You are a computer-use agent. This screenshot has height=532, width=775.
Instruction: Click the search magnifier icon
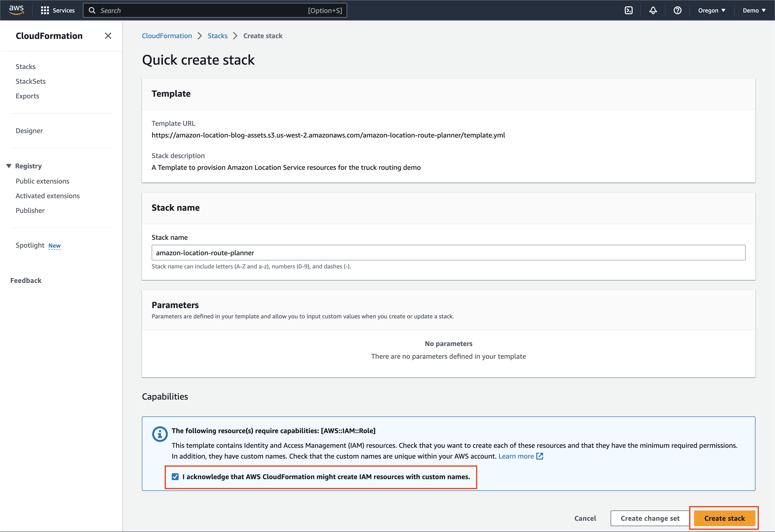coord(92,10)
